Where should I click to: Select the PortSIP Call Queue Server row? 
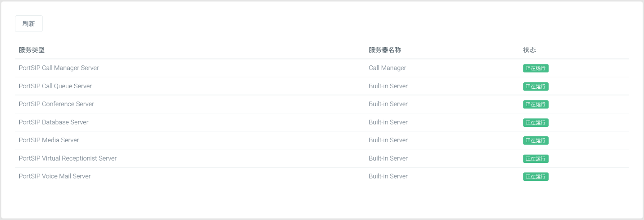322,86
